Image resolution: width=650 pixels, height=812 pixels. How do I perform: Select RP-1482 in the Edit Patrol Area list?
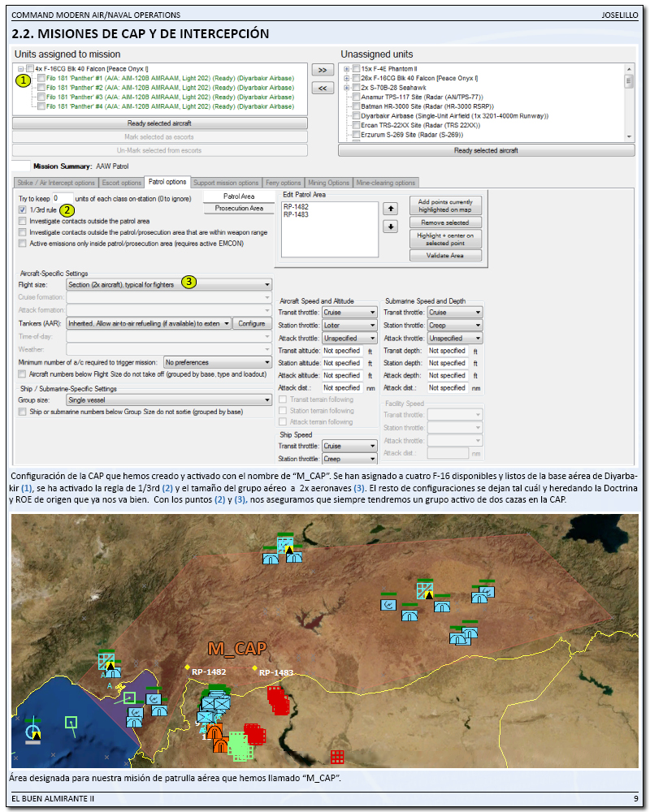tap(296, 206)
